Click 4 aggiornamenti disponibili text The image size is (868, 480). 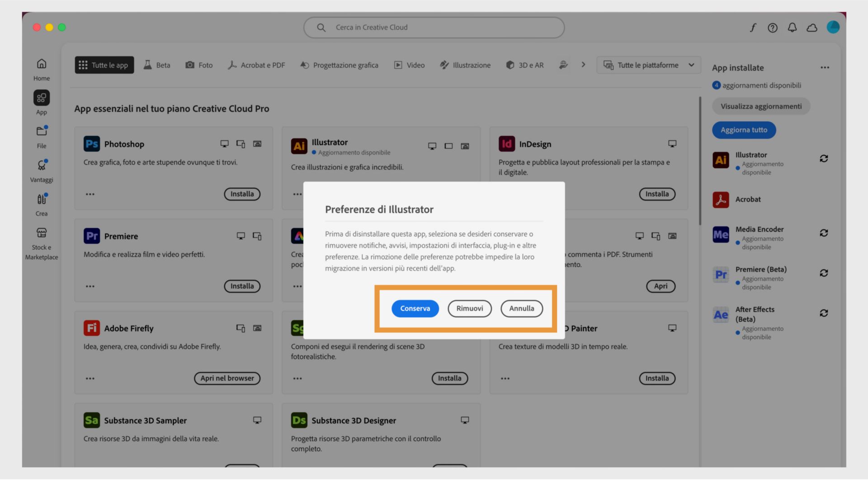[757, 85]
